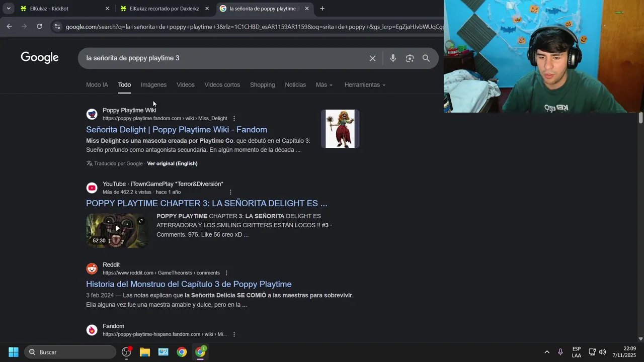The width and height of the screenshot is (644, 362).
Task: Click the Poppy Playtime Wiki favicon
Action: [x=92, y=114]
